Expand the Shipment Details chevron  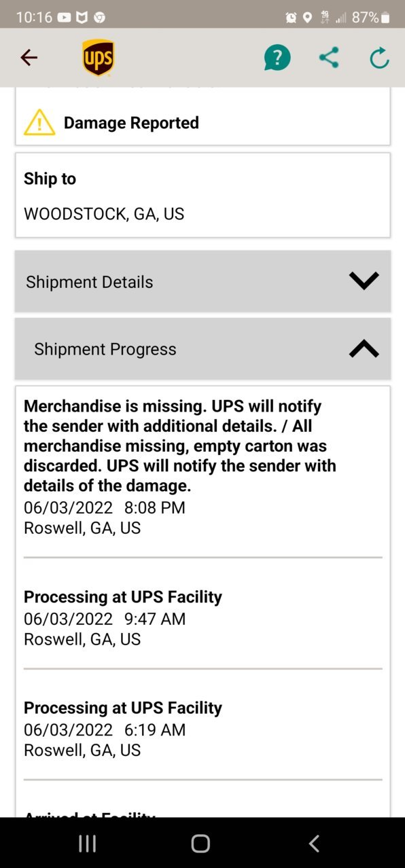tap(364, 281)
